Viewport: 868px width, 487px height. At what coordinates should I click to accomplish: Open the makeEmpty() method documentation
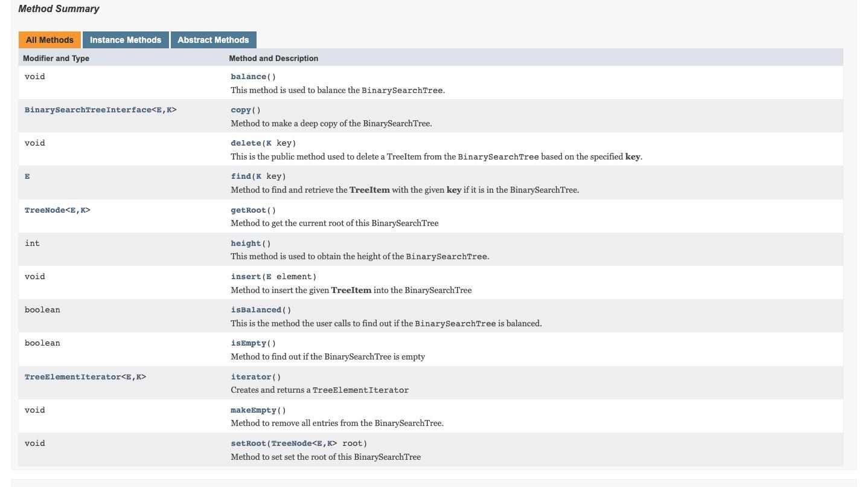tap(253, 410)
